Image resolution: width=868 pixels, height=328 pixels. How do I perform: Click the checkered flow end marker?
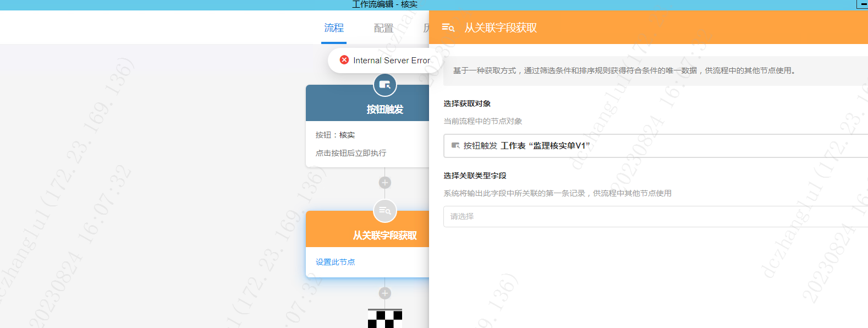pos(385,319)
